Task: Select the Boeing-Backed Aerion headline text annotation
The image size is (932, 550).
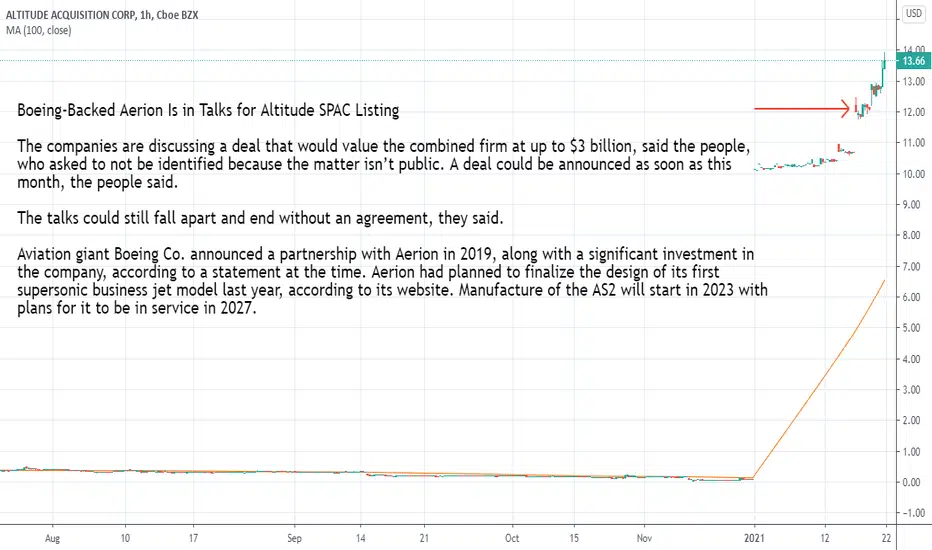Action: click(x=208, y=111)
